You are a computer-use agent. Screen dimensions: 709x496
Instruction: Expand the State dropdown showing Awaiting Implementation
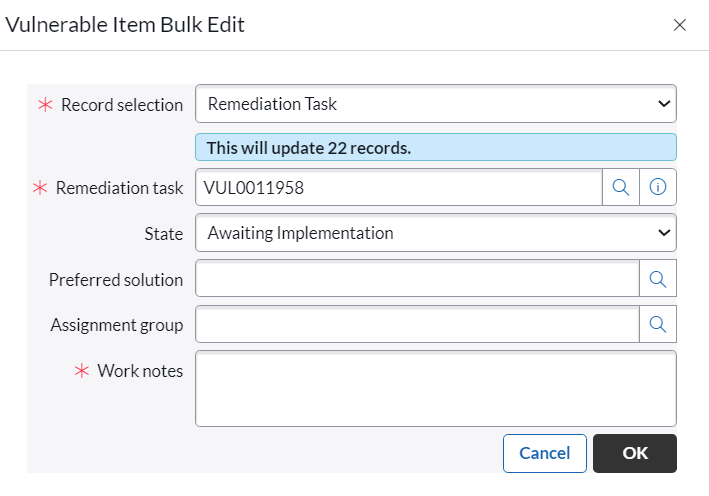[x=436, y=233]
